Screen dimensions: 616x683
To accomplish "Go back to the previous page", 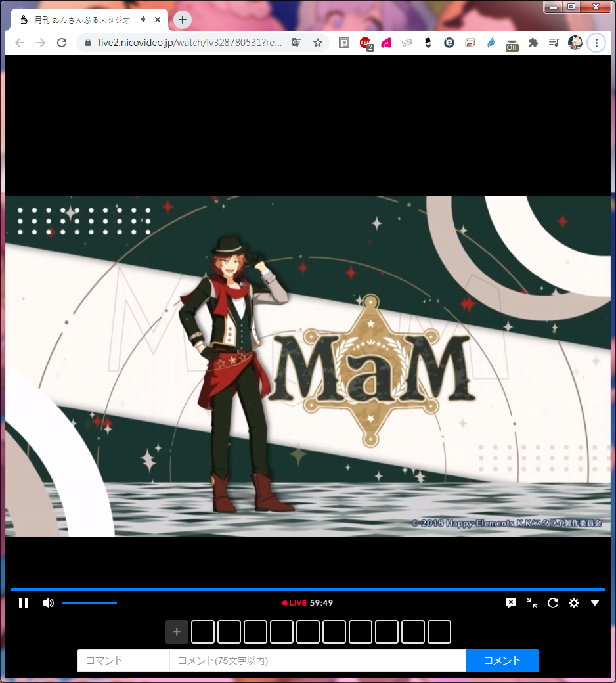I will pyautogui.click(x=20, y=43).
